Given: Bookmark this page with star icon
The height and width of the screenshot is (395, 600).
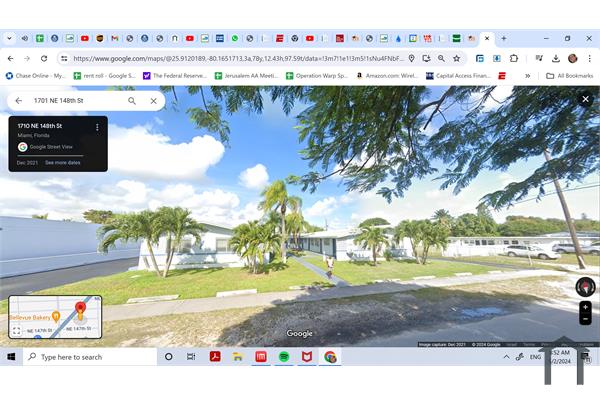Looking at the screenshot, I should (457, 58).
